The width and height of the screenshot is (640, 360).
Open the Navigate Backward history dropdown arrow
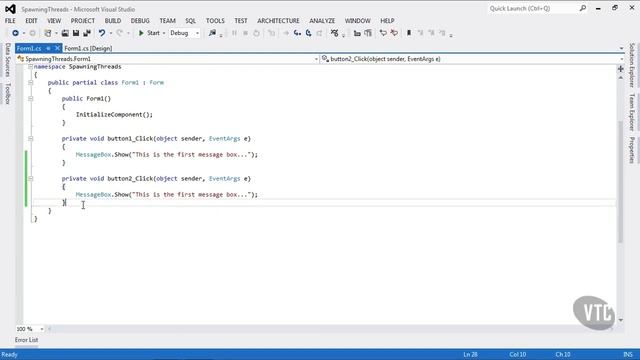pyautogui.click(x=24, y=33)
